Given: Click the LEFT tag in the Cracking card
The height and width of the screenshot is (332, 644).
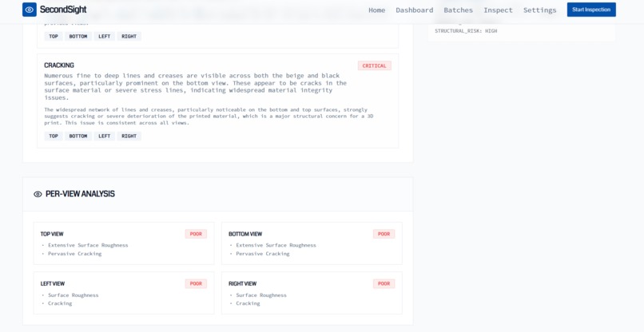Looking at the screenshot, I should click(x=105, y=136).
